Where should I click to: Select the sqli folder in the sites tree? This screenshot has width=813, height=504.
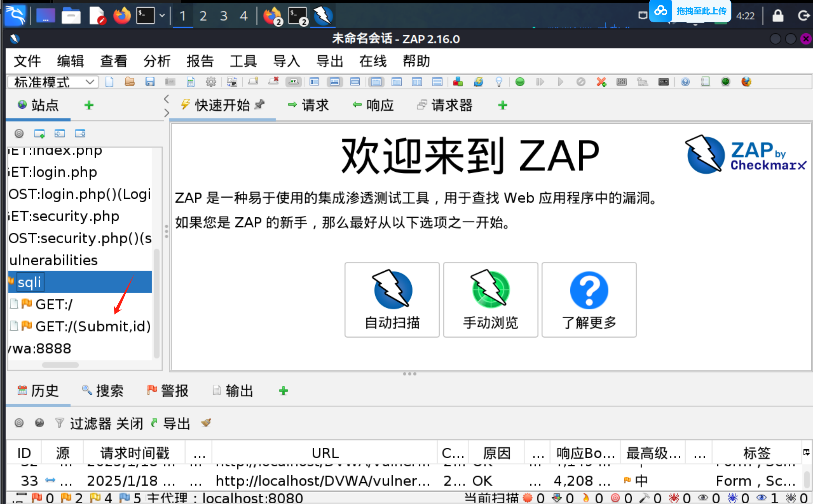pos(30,282)
